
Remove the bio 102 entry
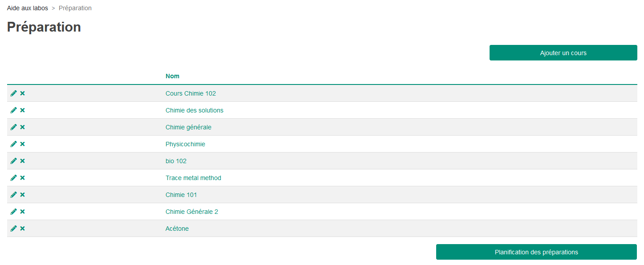(23, 161)
